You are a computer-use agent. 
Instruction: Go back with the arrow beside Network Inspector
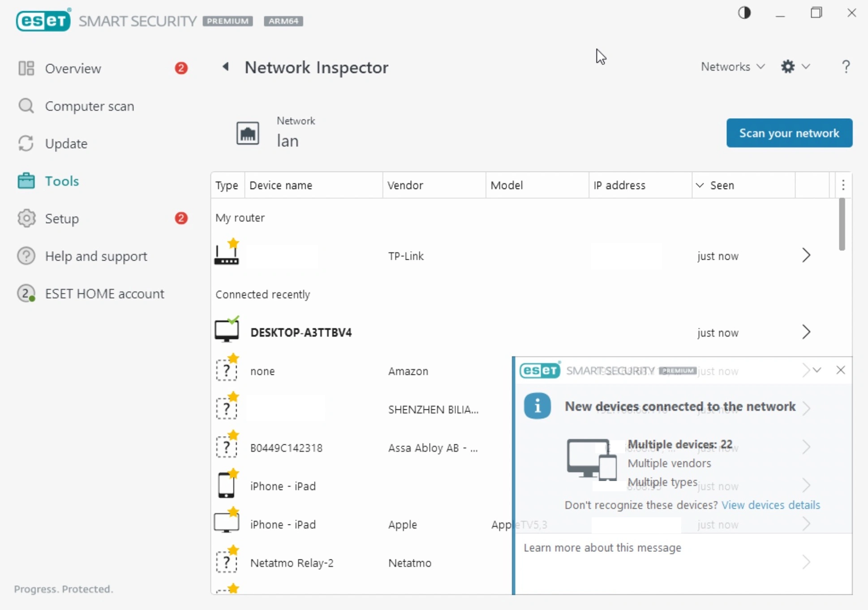(x=226, y=67)
